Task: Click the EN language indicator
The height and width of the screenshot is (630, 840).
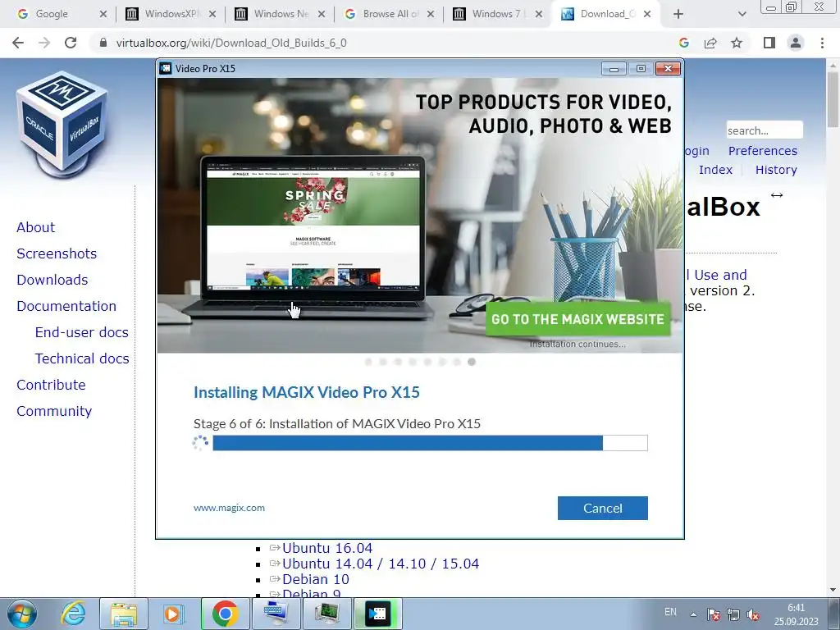Action: (x=670, y=612)
